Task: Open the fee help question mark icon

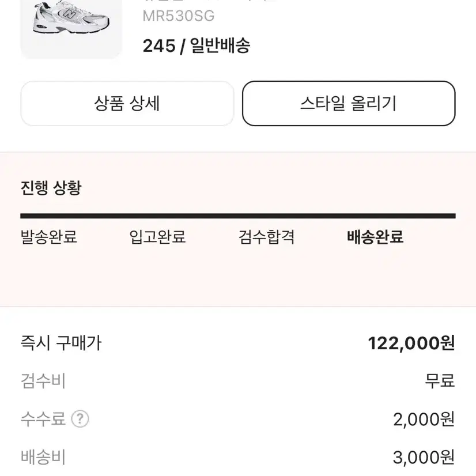Action: click(x=80, y=419)
